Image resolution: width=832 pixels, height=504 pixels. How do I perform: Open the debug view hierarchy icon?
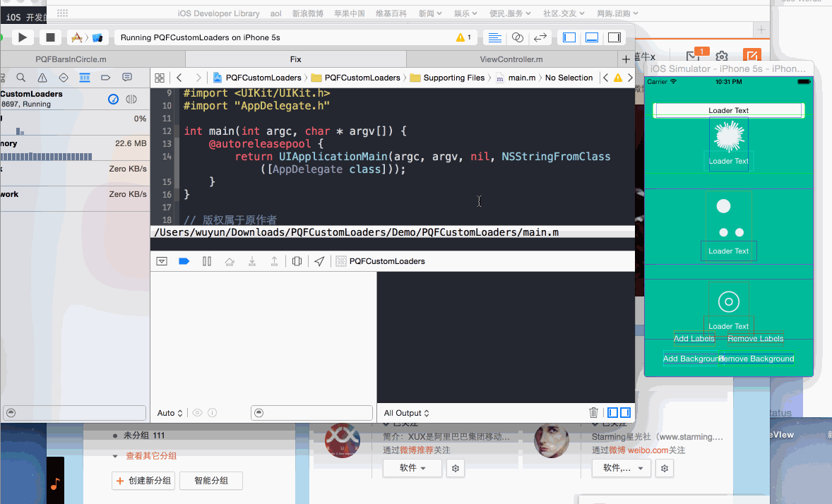[x=297, y=261]
